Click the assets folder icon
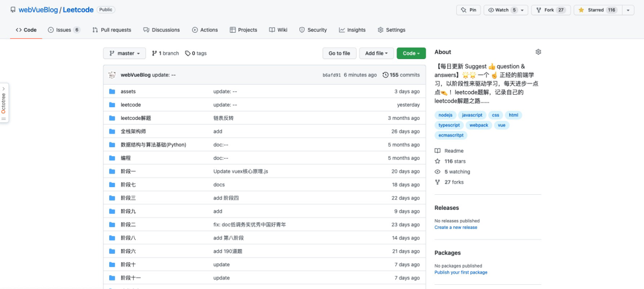The image size is (644, 289). (112, 92)
